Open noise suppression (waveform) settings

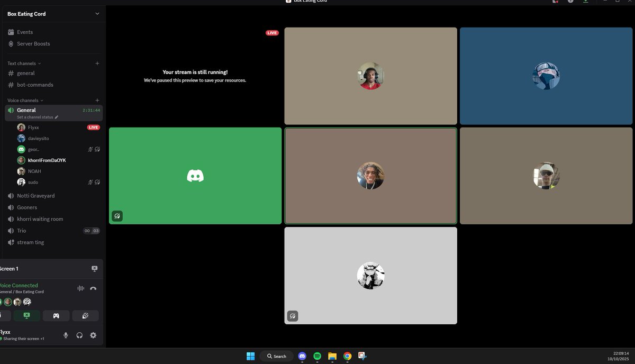click(81, 288)
